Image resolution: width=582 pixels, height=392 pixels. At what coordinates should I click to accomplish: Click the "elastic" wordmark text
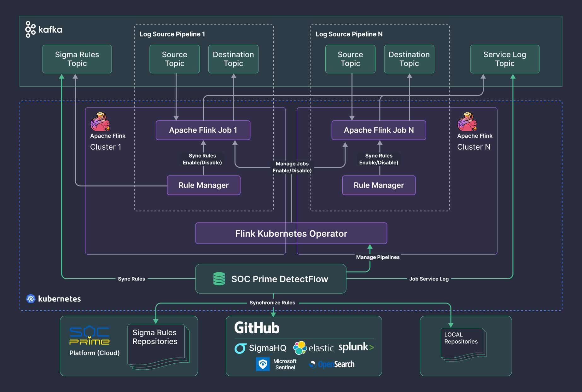point(321,348)
